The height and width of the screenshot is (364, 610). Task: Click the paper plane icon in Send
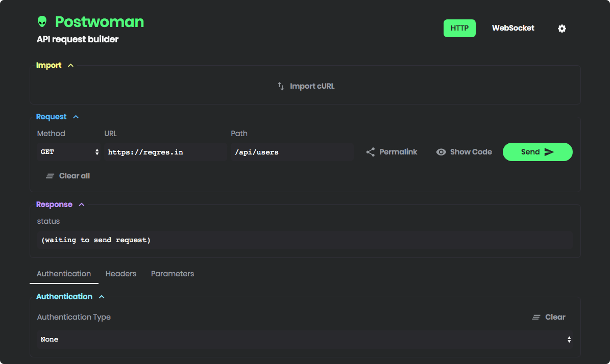tap(549, 152)
